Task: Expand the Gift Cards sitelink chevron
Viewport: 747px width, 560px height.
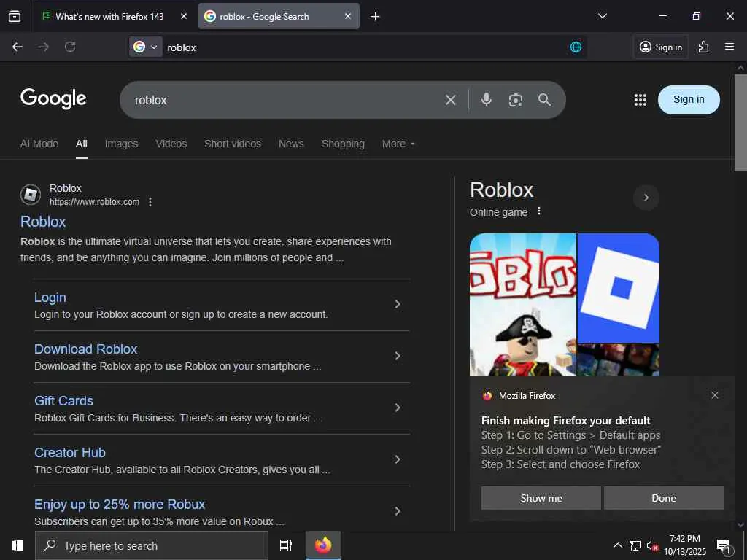Action: point(398,408)
